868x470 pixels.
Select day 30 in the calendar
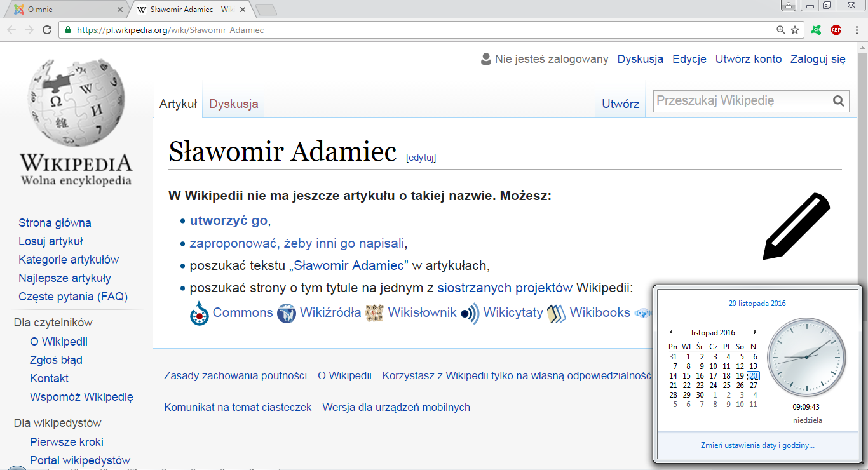(x=700, y=395)
